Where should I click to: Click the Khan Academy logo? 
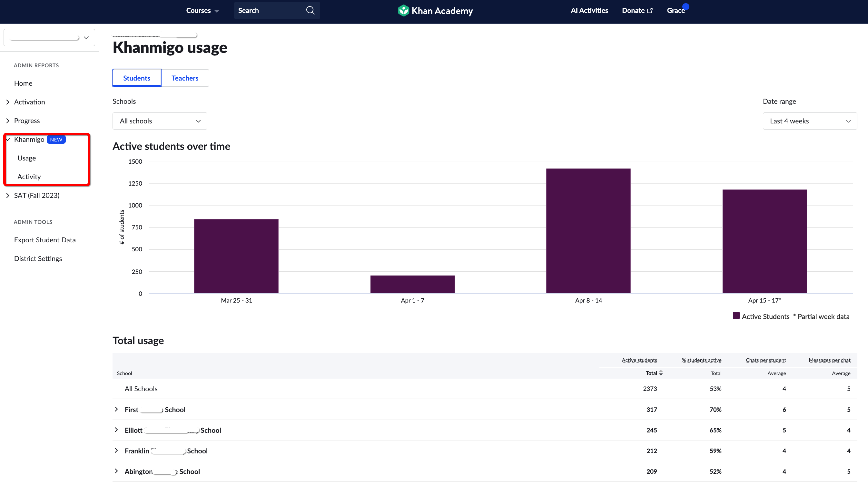[435, 10]
